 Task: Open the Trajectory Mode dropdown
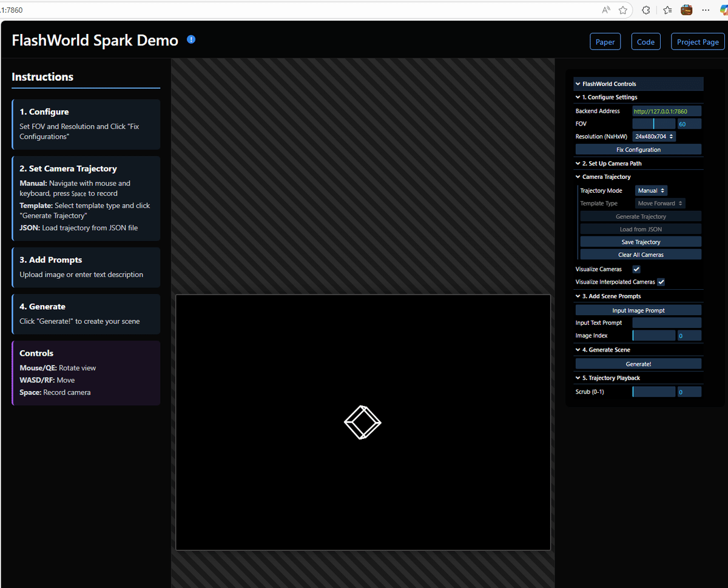(651, 190)
